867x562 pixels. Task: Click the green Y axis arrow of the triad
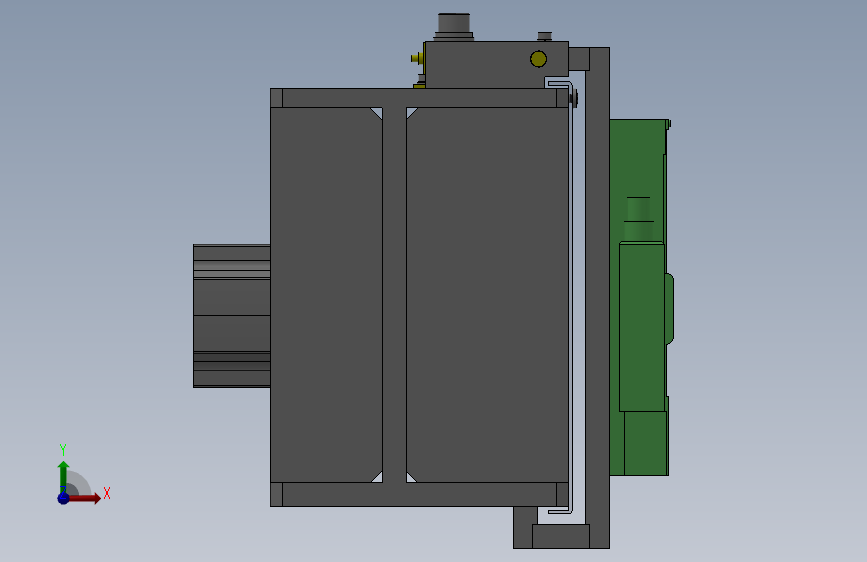click(x=63, y=476)
